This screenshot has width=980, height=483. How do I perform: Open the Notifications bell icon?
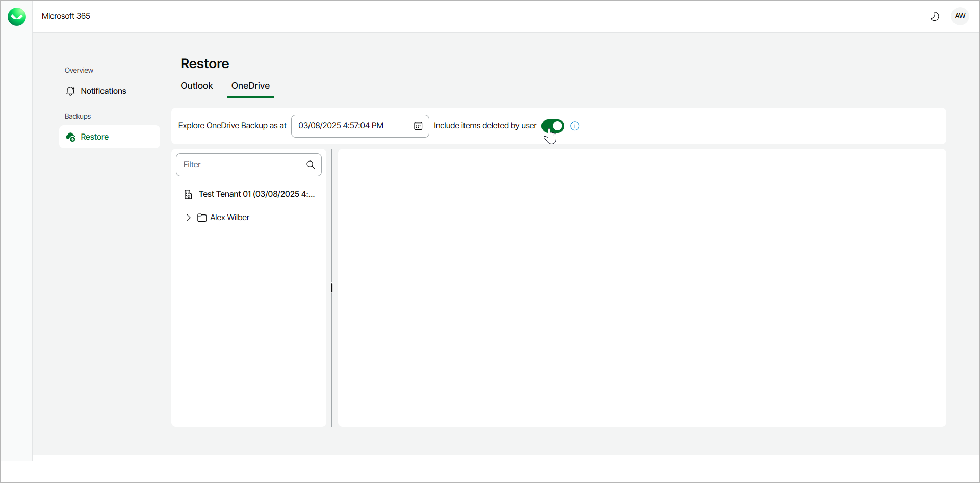(x=70, y=91)
